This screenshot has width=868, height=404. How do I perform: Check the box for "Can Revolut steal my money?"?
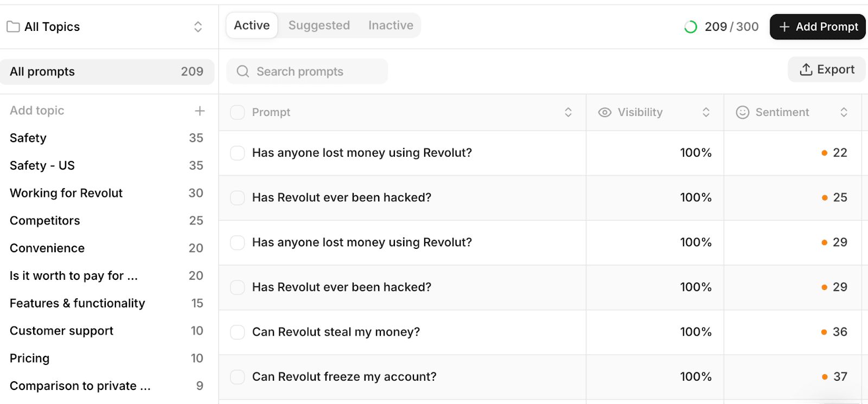tap(238, 332)
